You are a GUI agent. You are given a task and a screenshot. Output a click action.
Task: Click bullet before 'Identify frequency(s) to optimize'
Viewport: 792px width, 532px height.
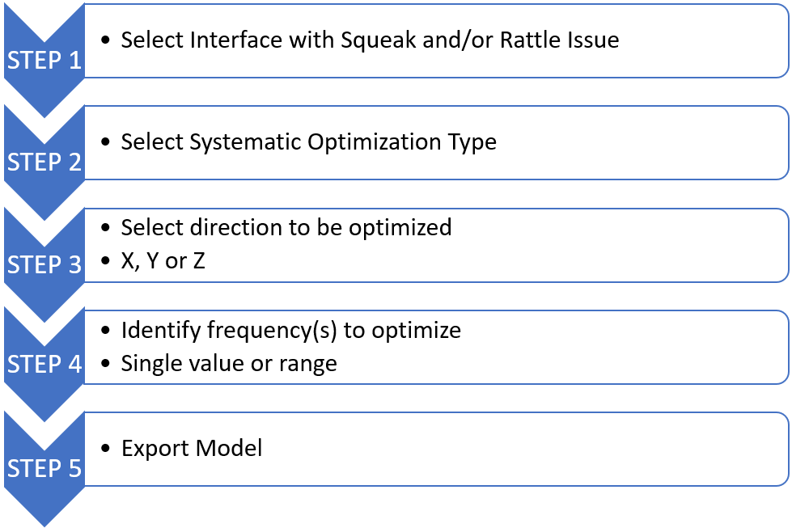105,331
